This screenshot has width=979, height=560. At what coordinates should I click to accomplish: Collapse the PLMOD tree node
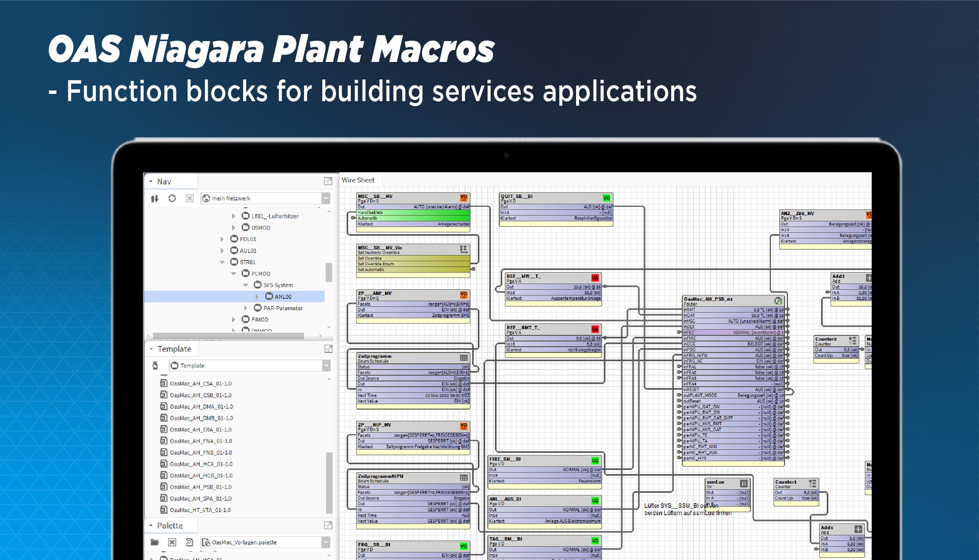[x=234, y=274]
